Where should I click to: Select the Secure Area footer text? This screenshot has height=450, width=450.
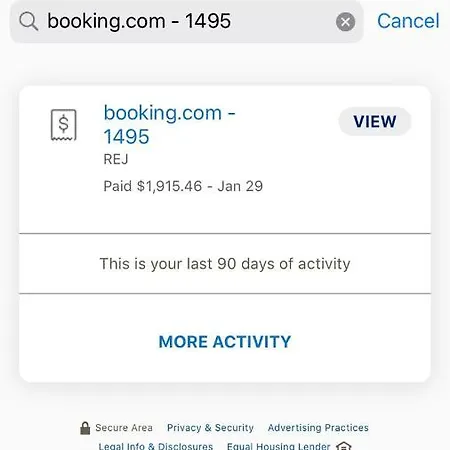(124, 428)
